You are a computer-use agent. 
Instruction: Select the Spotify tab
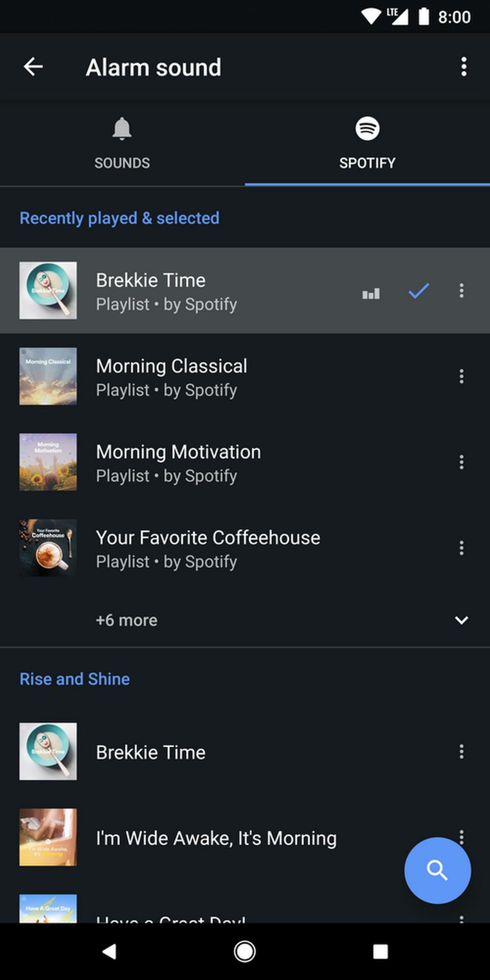(x=367, y=143)
